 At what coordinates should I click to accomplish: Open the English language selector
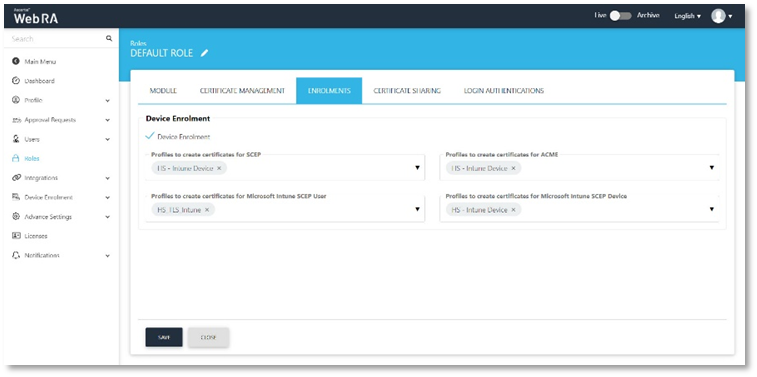[687, 16]
